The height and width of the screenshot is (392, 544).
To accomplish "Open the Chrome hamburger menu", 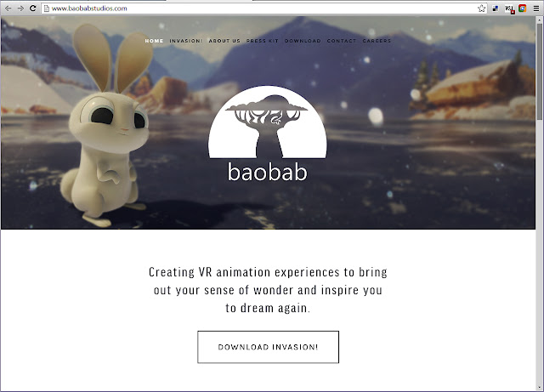I will click(536, 9).
